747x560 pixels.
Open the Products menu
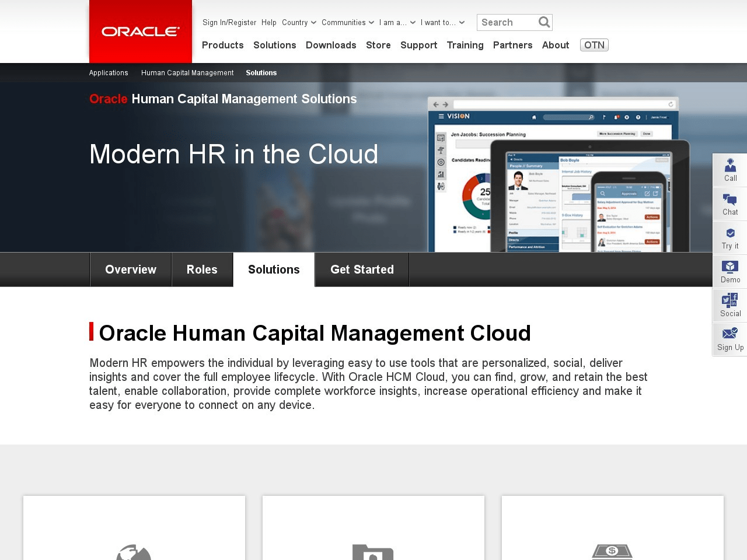click(222, 45)
